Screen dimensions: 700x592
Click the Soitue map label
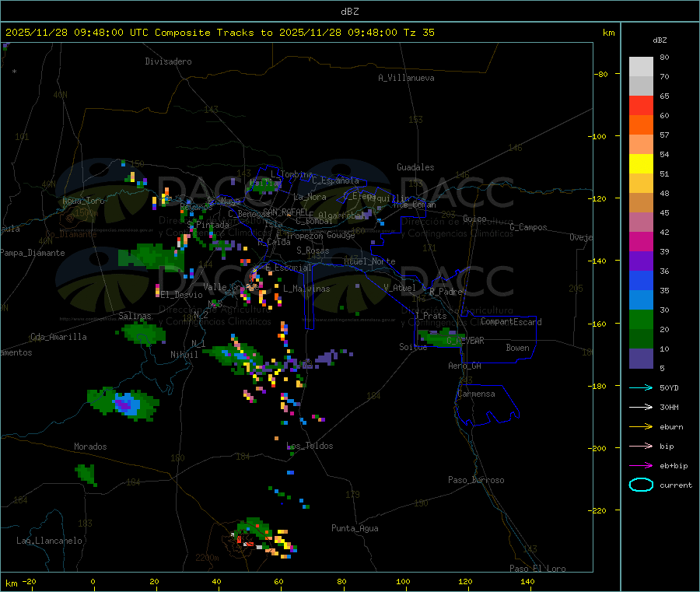point(413,347)
